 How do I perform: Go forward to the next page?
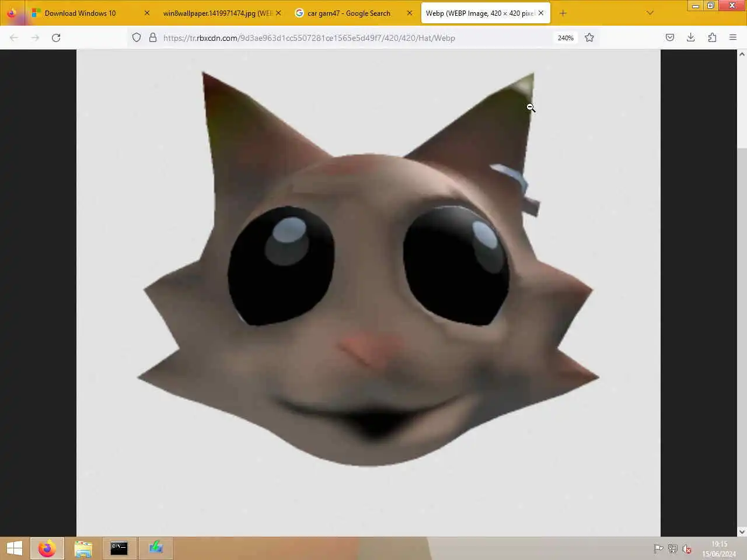tap(35, 37)
